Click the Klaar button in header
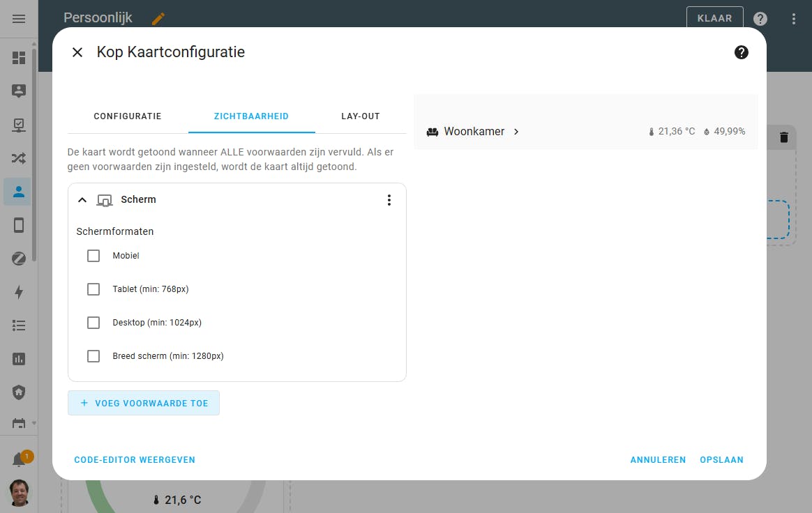 (x=714, y=18)
